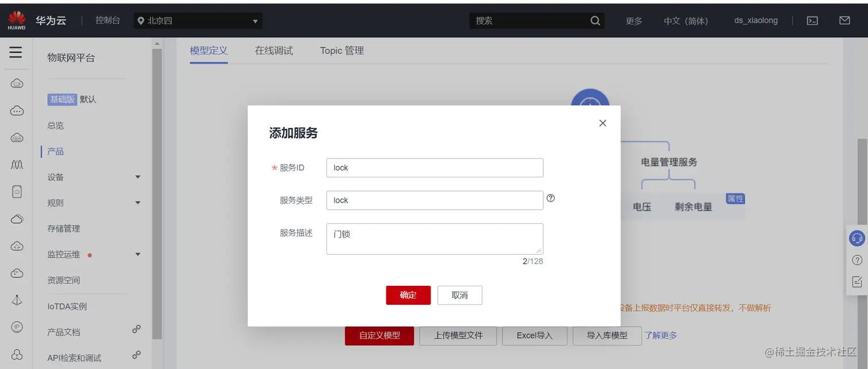Viewport: 868px width, 369px height.
Task: Open IoTDA实例 in the sidebar
Action: click(67, 306)
